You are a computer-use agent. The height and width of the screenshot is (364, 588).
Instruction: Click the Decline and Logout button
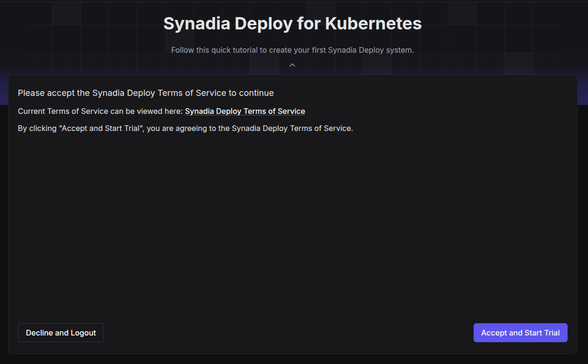(61, 333)
